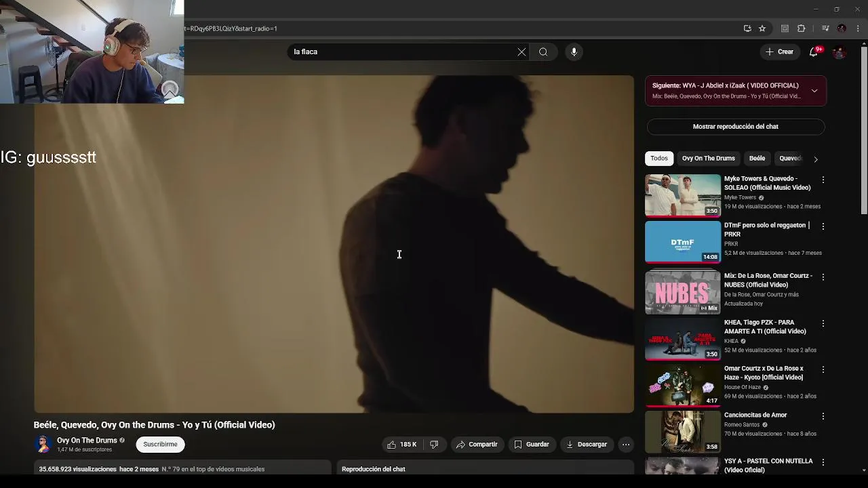Viewport: 868px width, 488px height.
Task: Open Ovy On The Drums channel avatar
Action: point(43,445)
